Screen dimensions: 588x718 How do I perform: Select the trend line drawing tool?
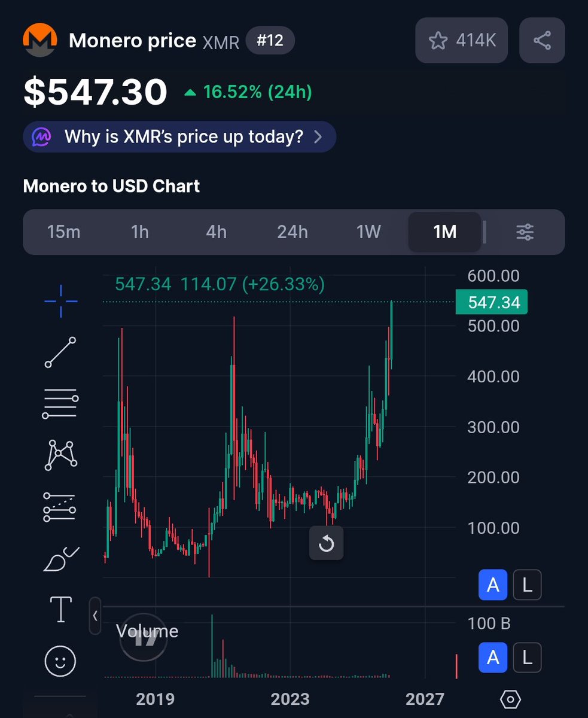click(60, 352)
